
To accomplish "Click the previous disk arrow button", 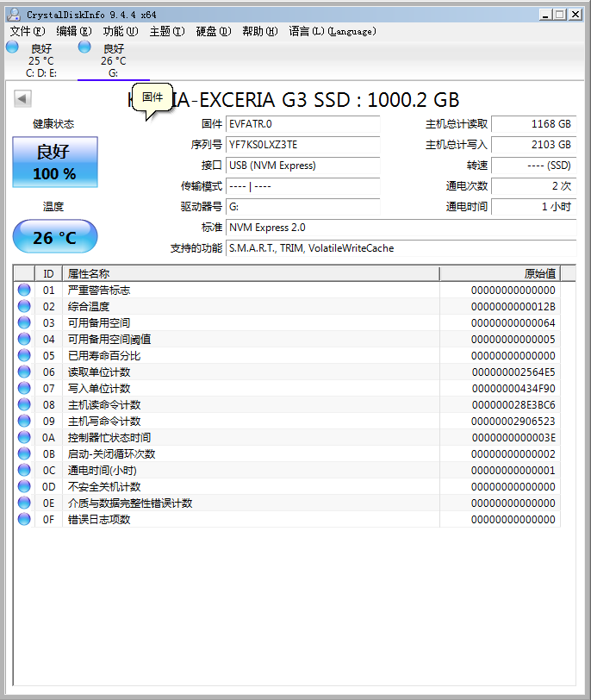I will [22, 98].
